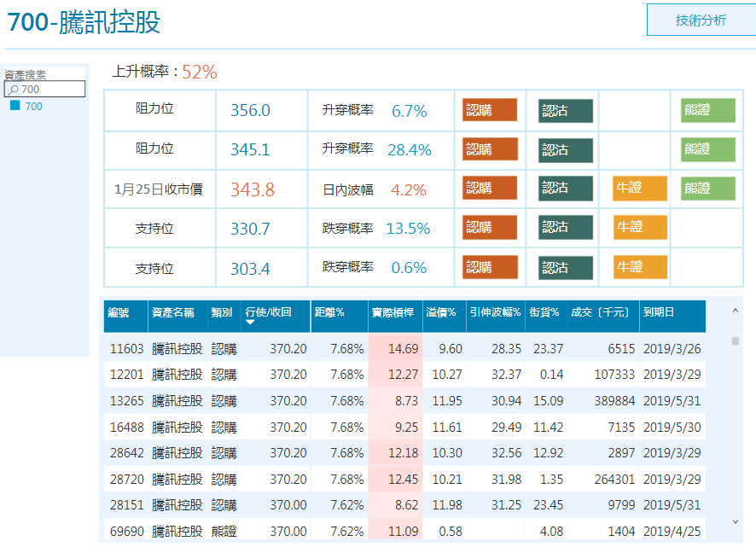Toggle the 700 filter checkbox

pyautogui.click(x=15, y=105)
